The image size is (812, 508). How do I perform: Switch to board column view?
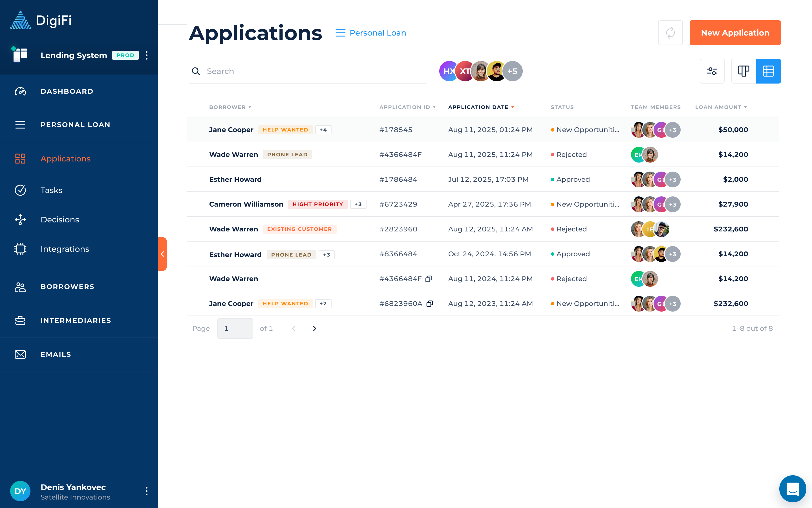coord(743,71)
